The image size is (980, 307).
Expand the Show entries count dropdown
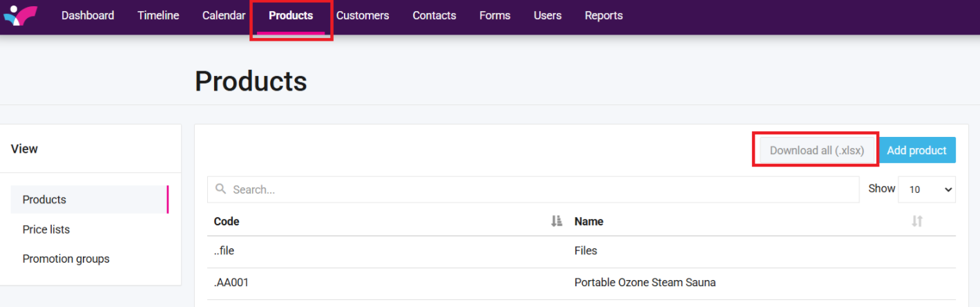(x=927, y=189)
